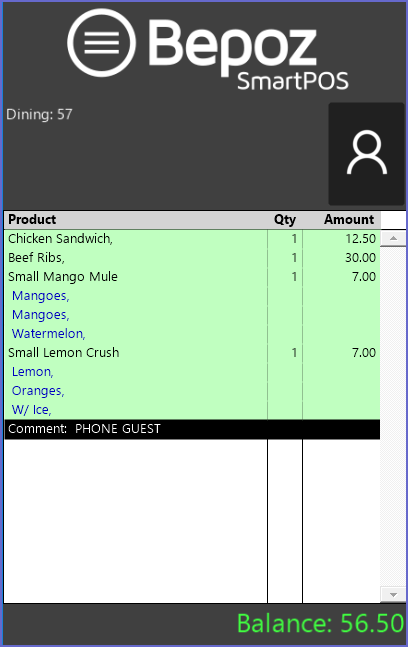Select the Watermelon modifier line
Viewport: 408px width, 647px height.
(x=192, y=333)
